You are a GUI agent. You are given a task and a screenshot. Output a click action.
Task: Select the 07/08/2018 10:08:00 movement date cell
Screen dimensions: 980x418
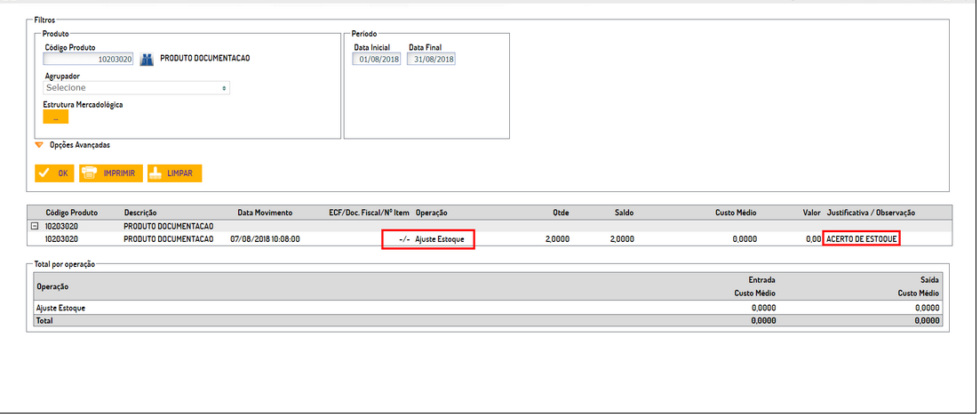point(265,239)
